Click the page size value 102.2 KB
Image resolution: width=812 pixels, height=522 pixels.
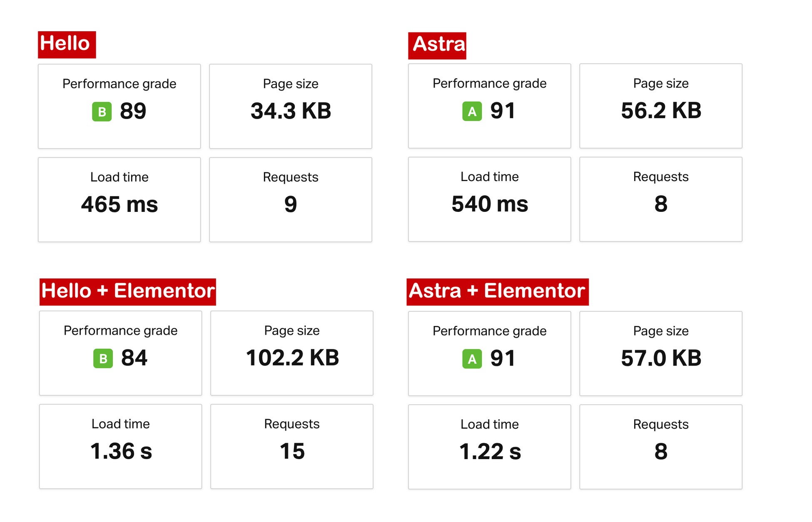pos(292,358)
